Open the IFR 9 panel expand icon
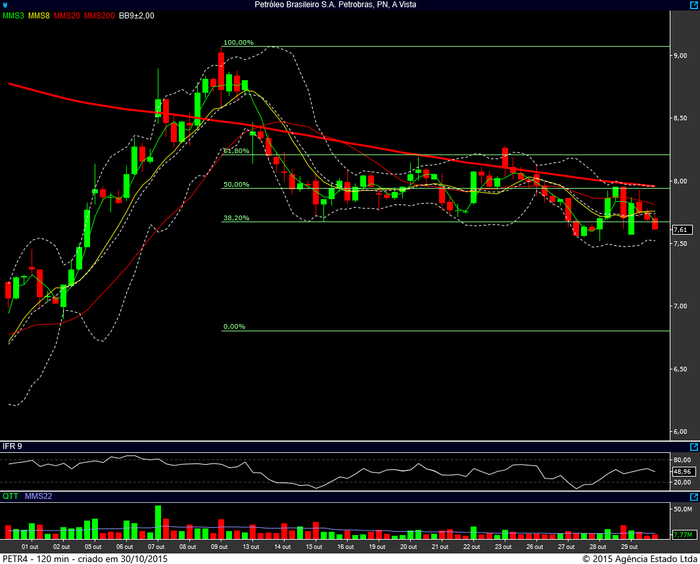Screen dimensions: 700x564 click(694, 445)
